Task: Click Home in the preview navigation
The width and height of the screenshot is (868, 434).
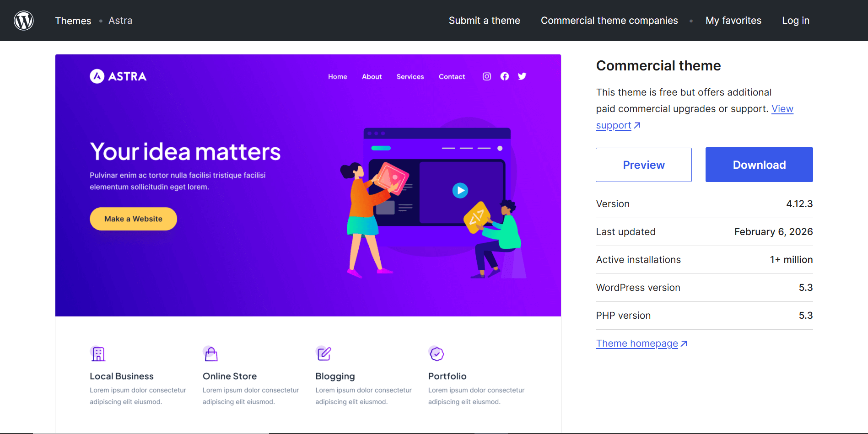Action: point(338,77)
